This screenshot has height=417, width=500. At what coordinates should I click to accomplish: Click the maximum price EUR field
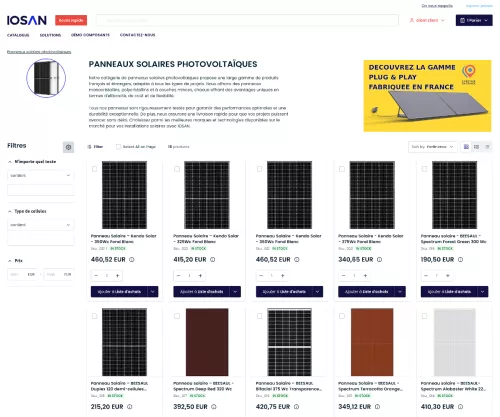(59, 274)
